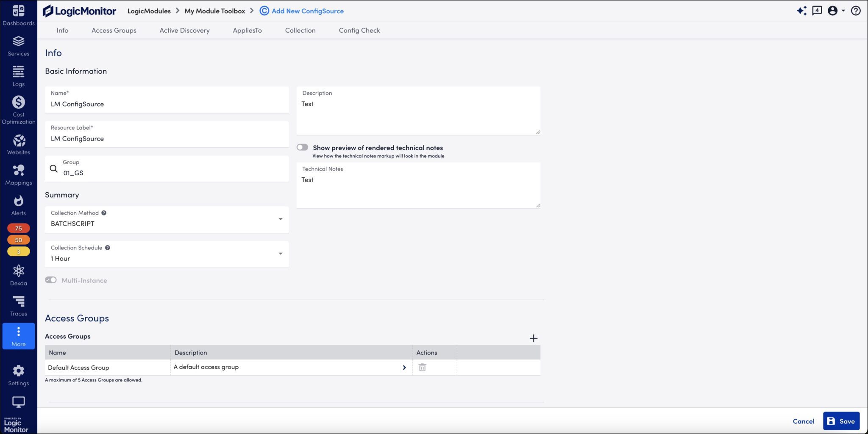Click the help question mark icon
Image resolution: width=868 pixels, height=434 pixels.
(x=856, y=11)
